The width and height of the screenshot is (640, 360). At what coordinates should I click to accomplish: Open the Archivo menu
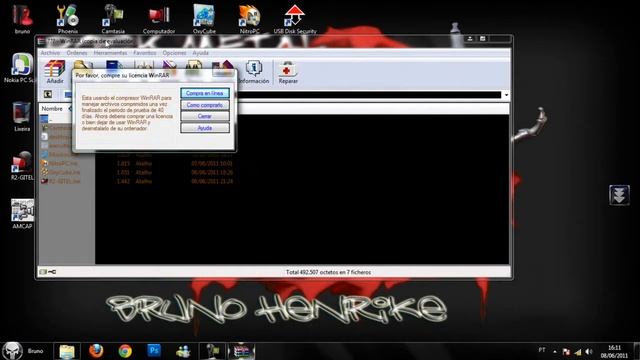(x=50, y=53)
